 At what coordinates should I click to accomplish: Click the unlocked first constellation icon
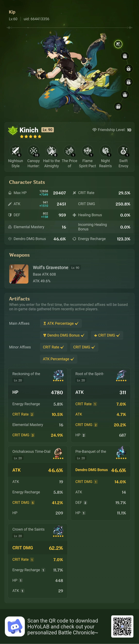click(x=118, y=44)
